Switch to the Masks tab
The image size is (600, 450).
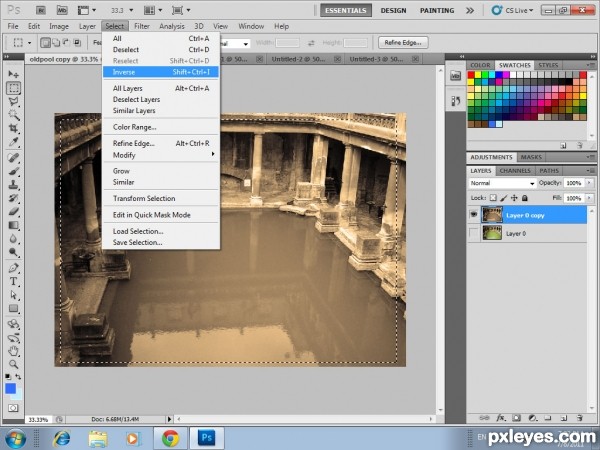coord(531,157)
